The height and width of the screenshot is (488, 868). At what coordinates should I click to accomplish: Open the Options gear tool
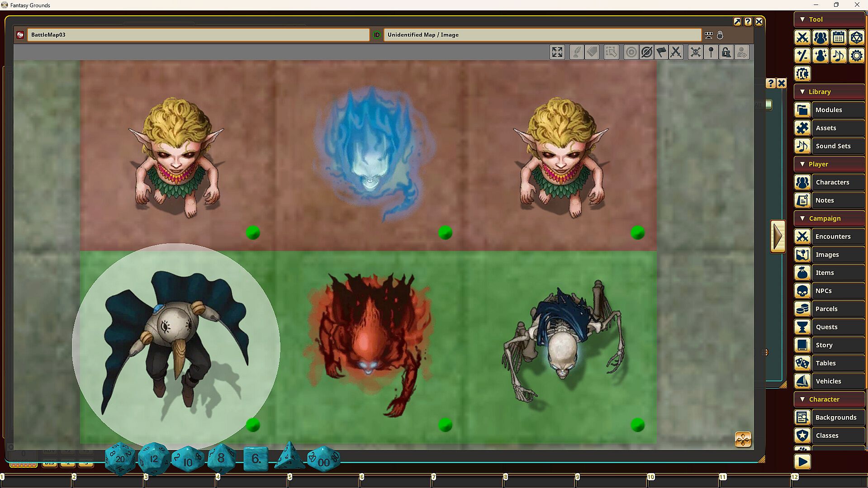click(857, 56)
